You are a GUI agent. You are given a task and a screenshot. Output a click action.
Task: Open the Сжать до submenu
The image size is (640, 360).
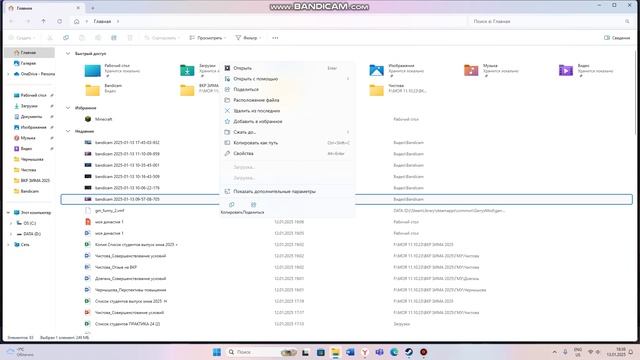tap(287, 132)
